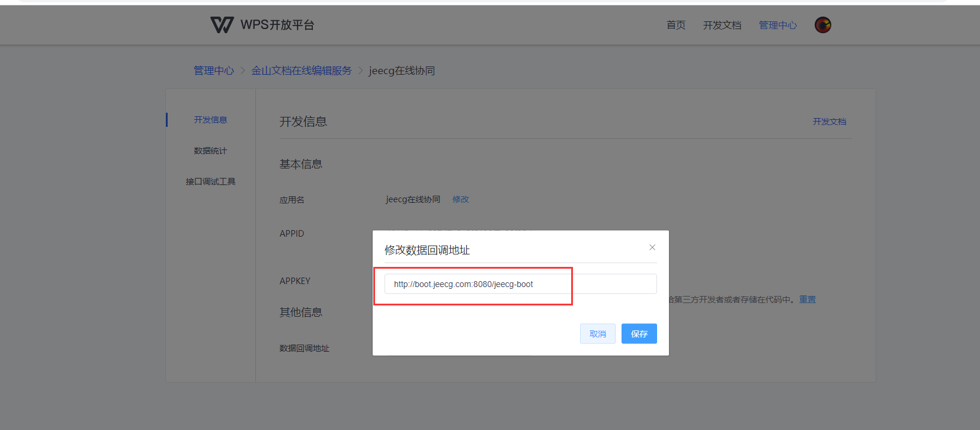Viewport: 980px width, 430px height.
Task: Select 接口调试工具 sidebar tab
Action: point(210,181)
